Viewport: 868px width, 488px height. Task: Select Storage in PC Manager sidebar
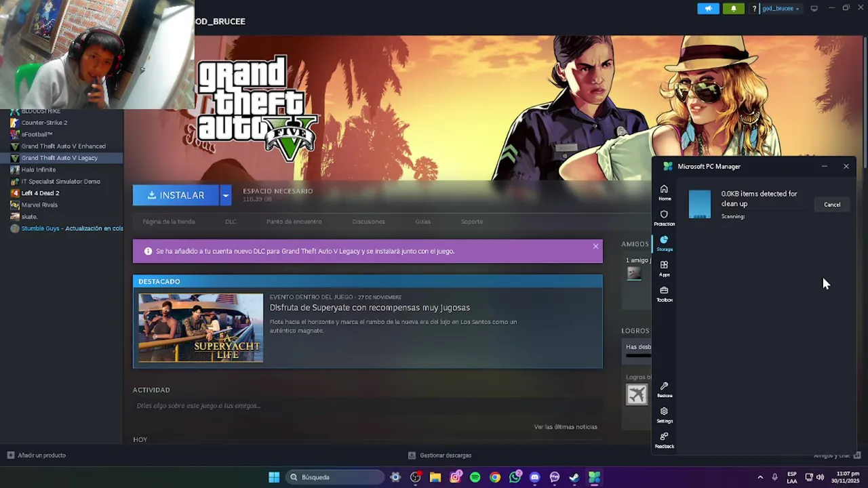(x=665, y=243)
